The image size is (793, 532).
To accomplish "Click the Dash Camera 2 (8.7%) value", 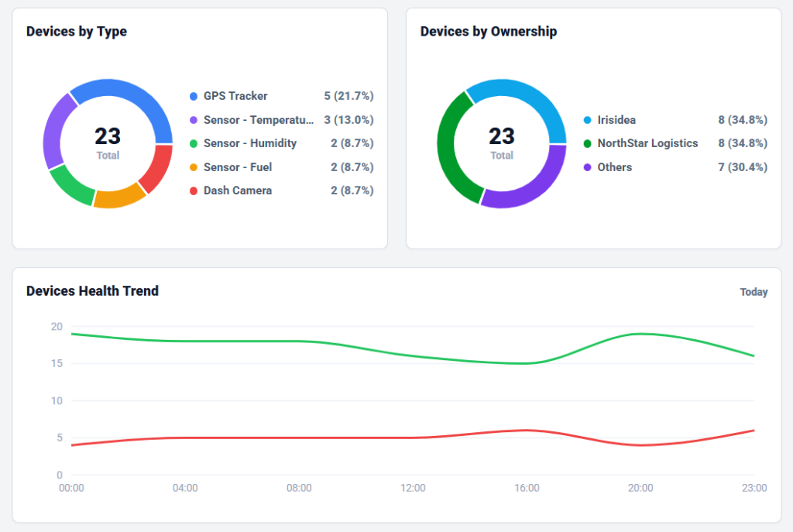I will pyautogui.click(x=352, y=190).
